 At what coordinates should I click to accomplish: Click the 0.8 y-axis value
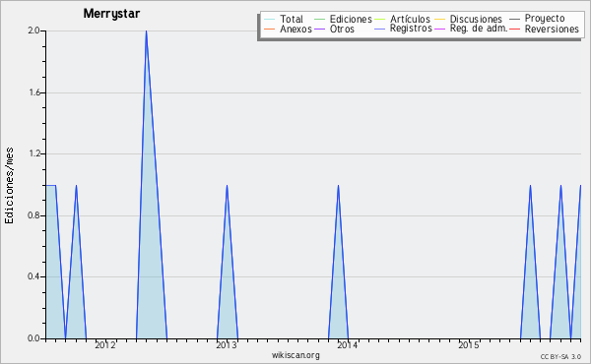[33, 215]
